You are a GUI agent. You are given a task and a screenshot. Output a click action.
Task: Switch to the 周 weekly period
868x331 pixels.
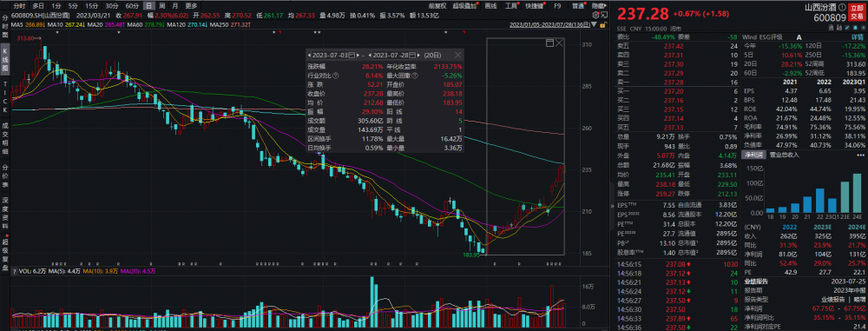[x=161, y=5]
